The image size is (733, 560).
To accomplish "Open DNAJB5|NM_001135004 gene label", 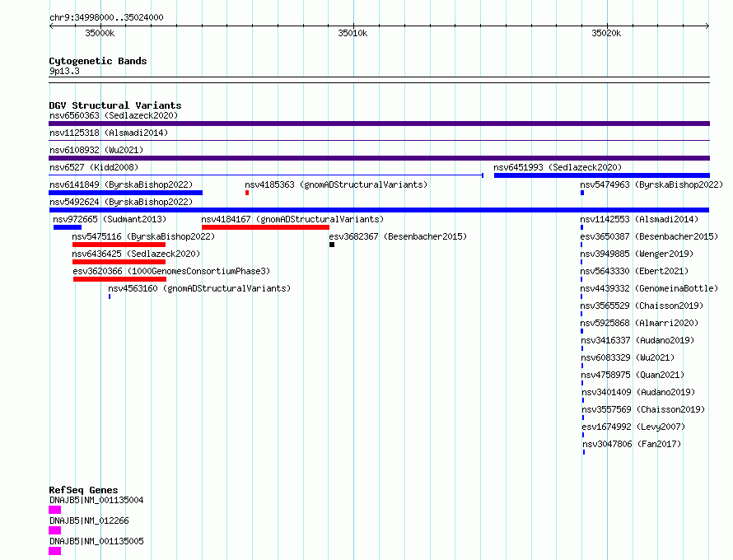I will pyautogui.click(x=96, y=500).
